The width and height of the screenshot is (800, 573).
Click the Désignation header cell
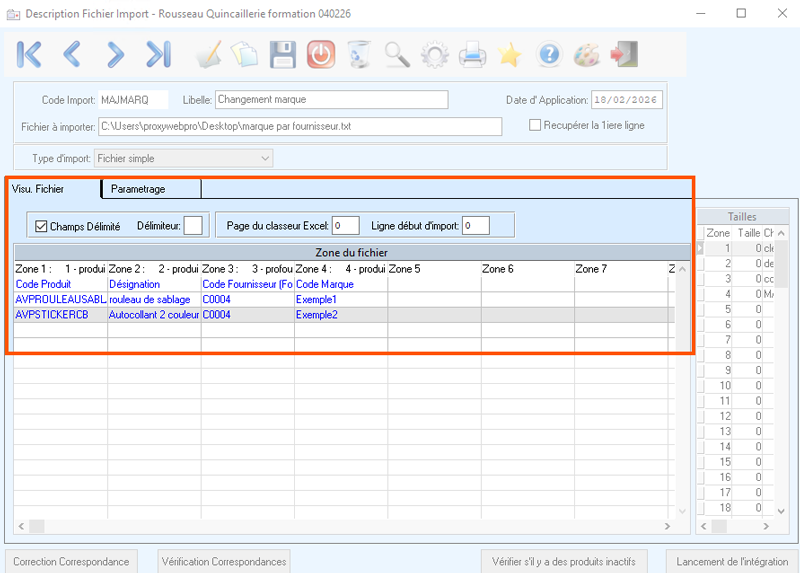154,284
